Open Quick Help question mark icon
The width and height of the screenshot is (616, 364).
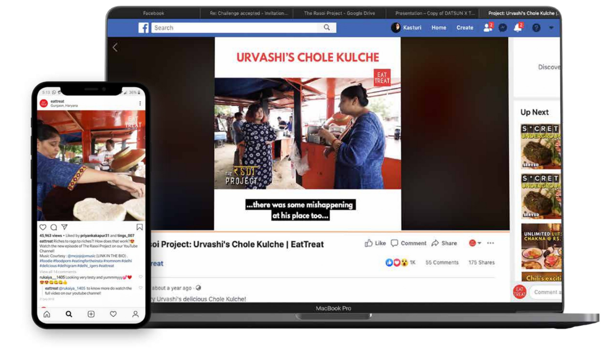coord(536,28)
